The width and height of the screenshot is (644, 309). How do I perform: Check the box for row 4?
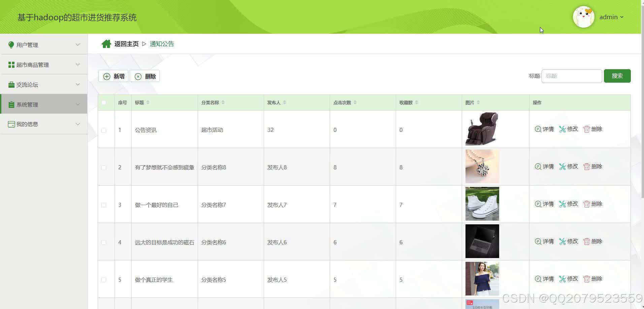[x=104, y=243]
